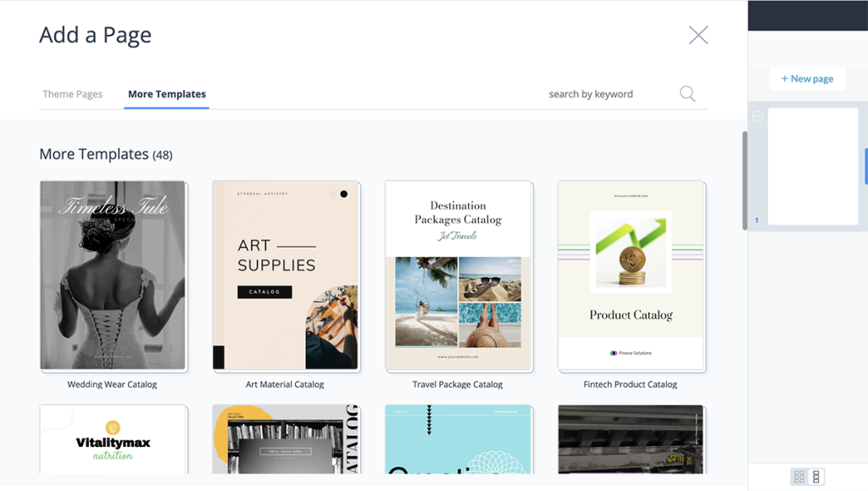Screen dimensions: 868x491
Task: Close the Add a Page dialog
Action: (x=698, y=35)
